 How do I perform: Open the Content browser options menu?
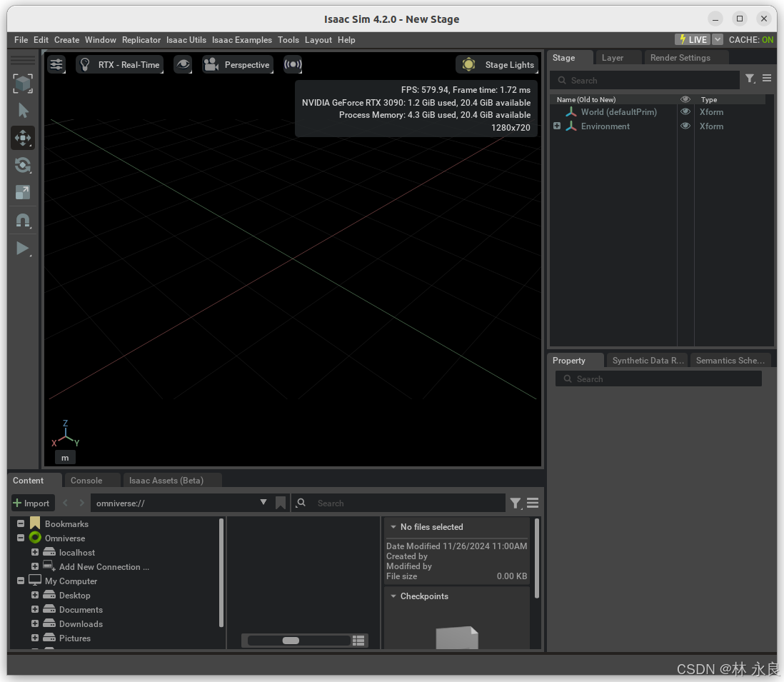pyautogui.click(x=533, y=503)
